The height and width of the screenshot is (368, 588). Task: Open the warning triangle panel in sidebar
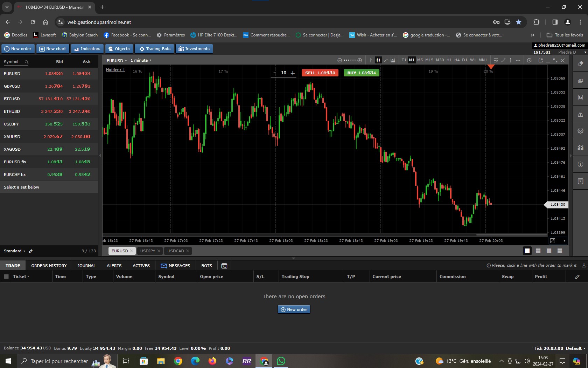pyautogui.click(x=580, y=114)
